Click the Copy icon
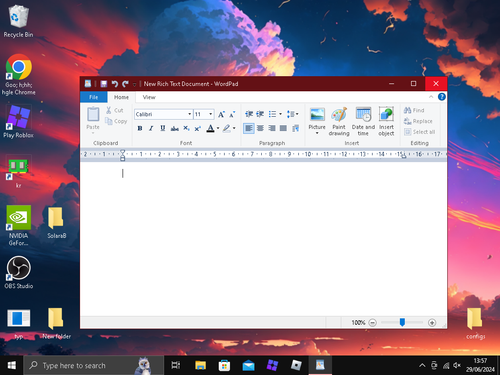The height and width of the screenshot is (375, 500). (109, 121)
